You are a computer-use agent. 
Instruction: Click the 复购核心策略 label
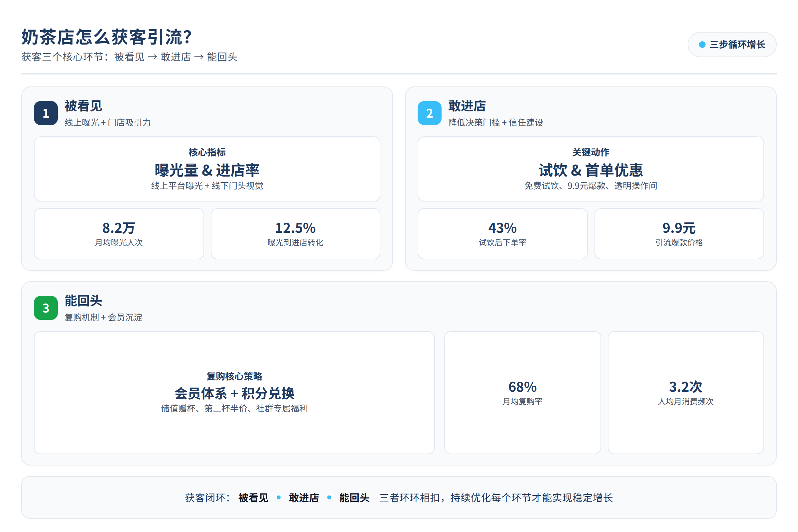tap(234, 376)
